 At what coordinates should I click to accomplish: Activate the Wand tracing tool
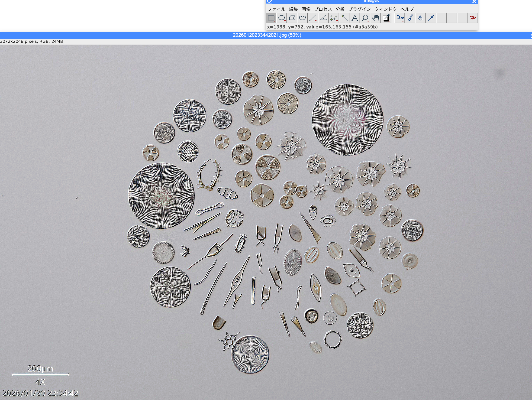click(344, 18)
